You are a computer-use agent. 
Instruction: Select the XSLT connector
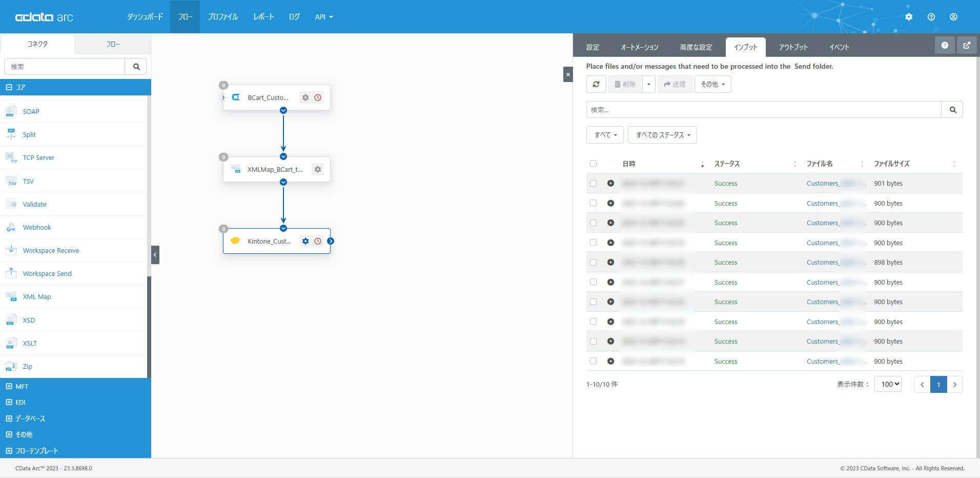click(30, 343)
